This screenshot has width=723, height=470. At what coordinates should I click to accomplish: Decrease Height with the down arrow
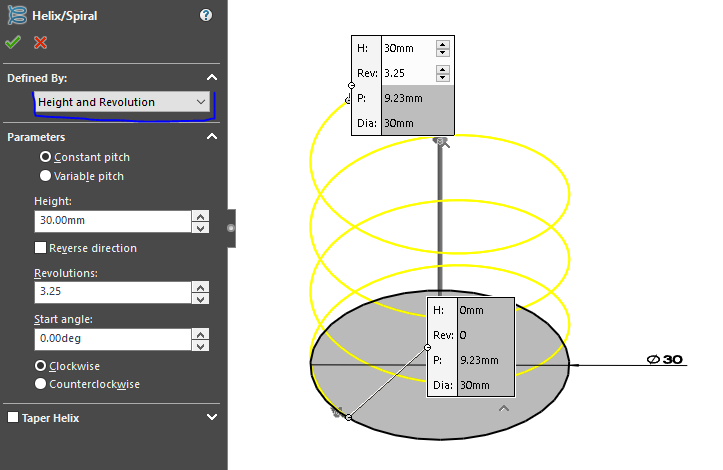pos(200,227)
